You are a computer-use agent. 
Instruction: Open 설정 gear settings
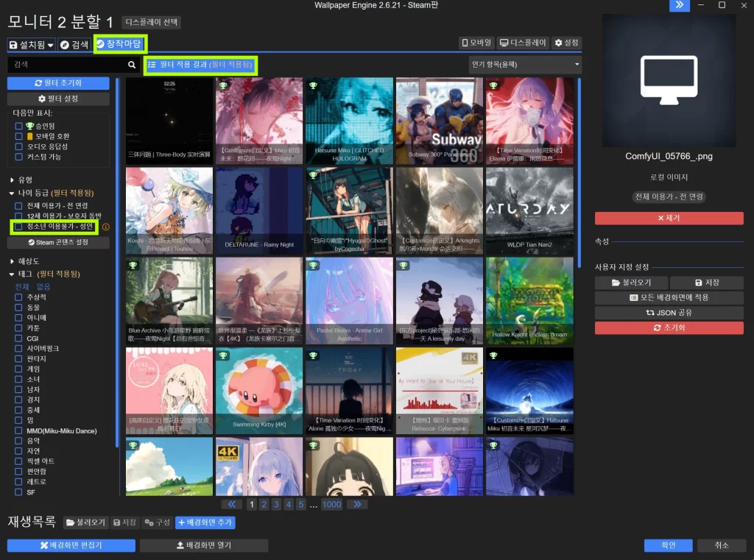(x=566, y=43)
